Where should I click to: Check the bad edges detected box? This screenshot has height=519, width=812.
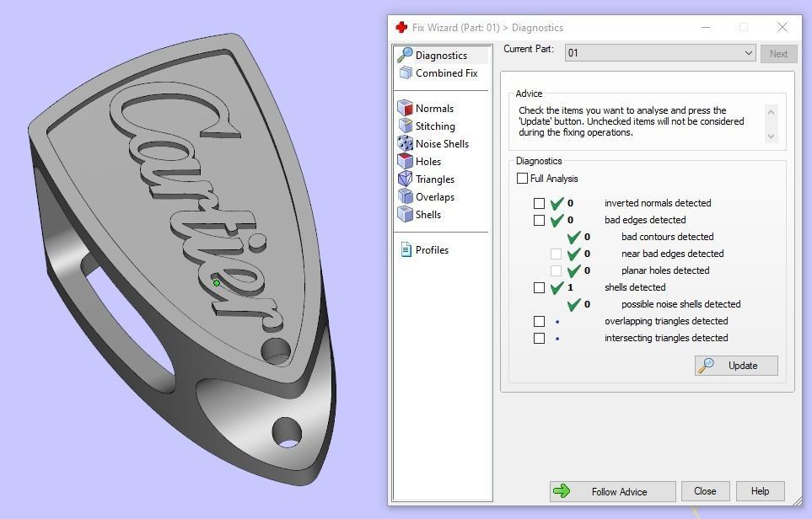(x=539, y=221)
